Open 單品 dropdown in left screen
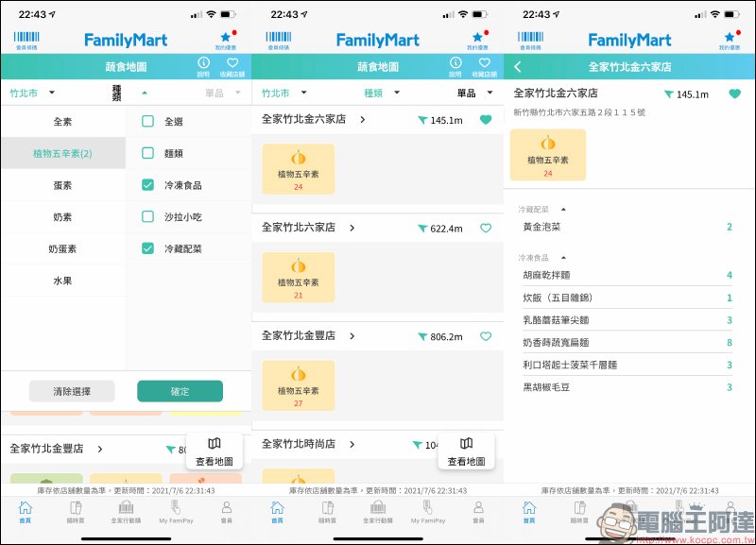Viewport: 756px width, 545px height. [x=222, y=93]
